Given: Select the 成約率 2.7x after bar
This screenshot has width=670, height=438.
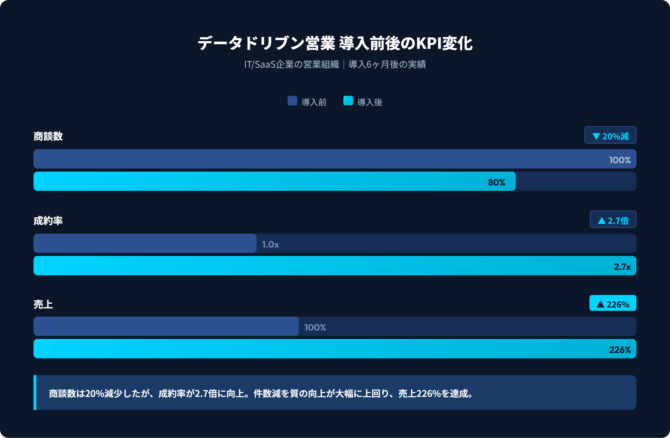Looking at the screenshot, I should (334, 266).
